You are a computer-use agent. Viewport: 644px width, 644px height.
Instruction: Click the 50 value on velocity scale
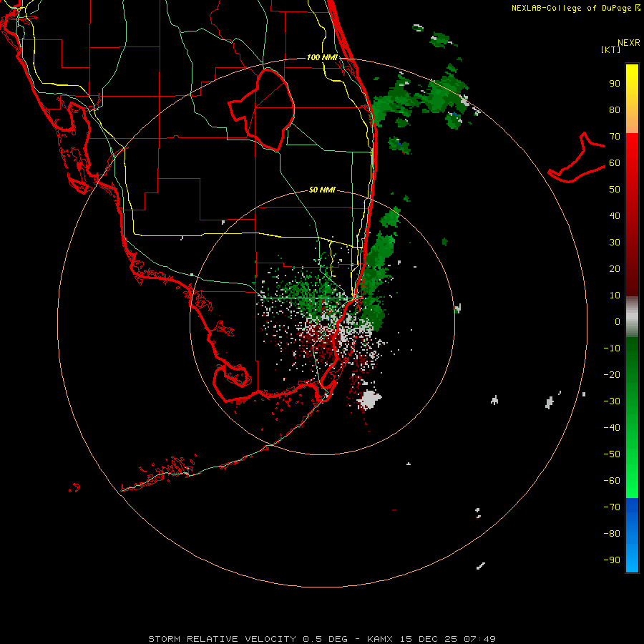(x=615, y=190)
